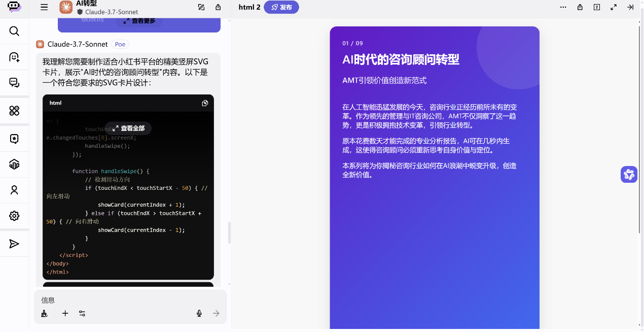The height and width of the screenshot is (332, 644).
Task: Start a new chat with edit icon
Action: [201, 7]
